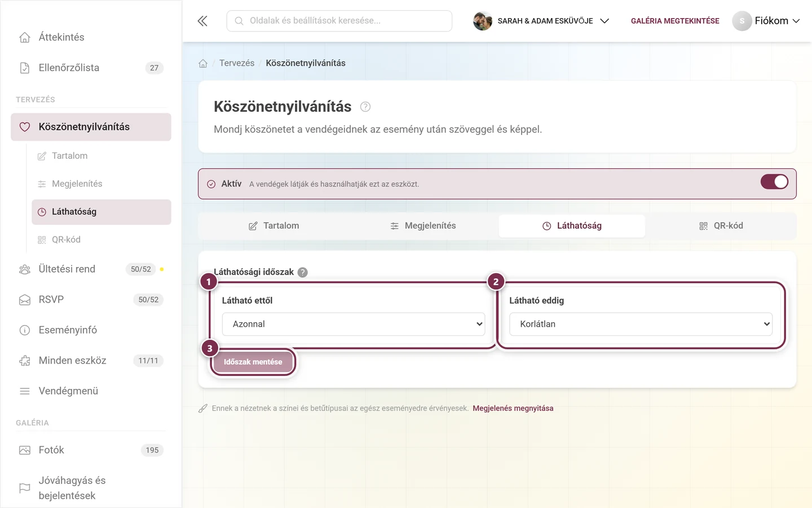Follow the Megjelenés megnyitása link

pyautogui.click(x=513, y=408)
